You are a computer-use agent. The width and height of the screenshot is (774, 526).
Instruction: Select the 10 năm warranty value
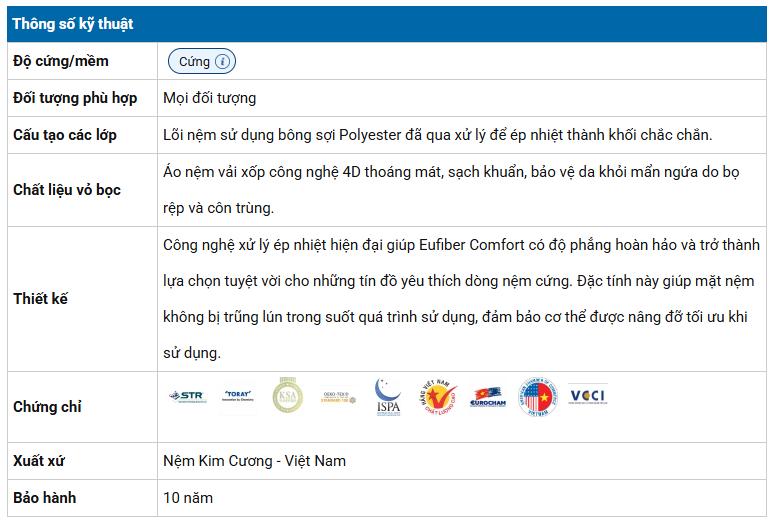188,498
